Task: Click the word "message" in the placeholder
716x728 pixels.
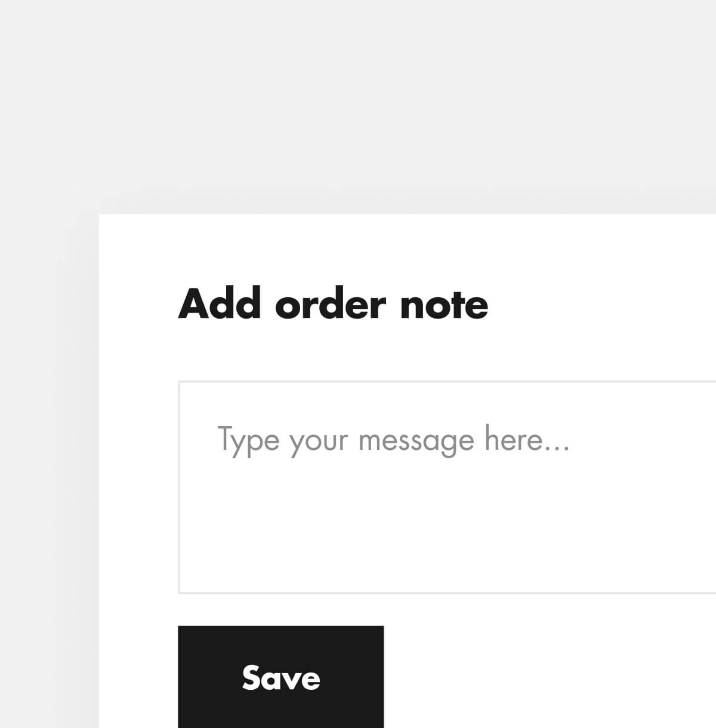Action: (416, 442)
